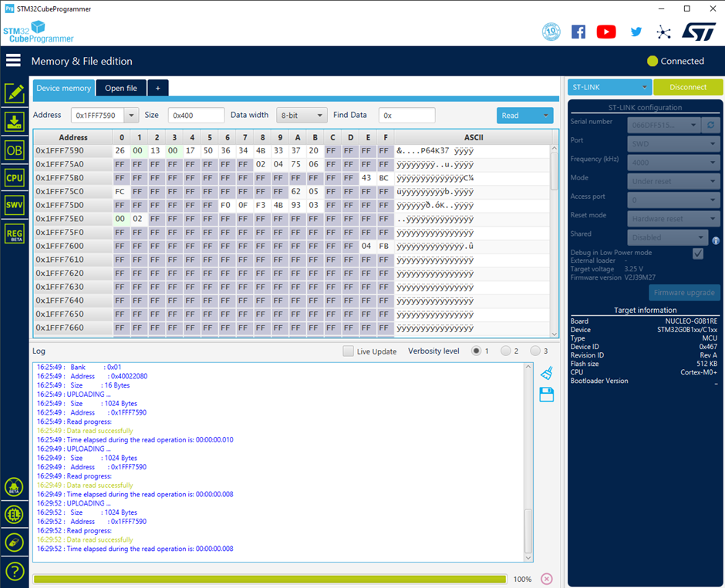
Task: Select verbosity level 1
Action: tap(476, 351)
